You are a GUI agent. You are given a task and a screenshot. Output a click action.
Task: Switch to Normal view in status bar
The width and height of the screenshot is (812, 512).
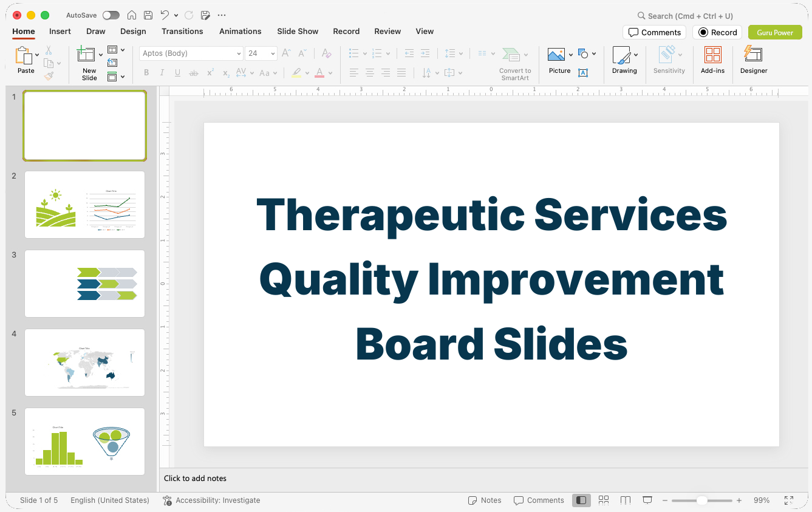click(581, 500)
